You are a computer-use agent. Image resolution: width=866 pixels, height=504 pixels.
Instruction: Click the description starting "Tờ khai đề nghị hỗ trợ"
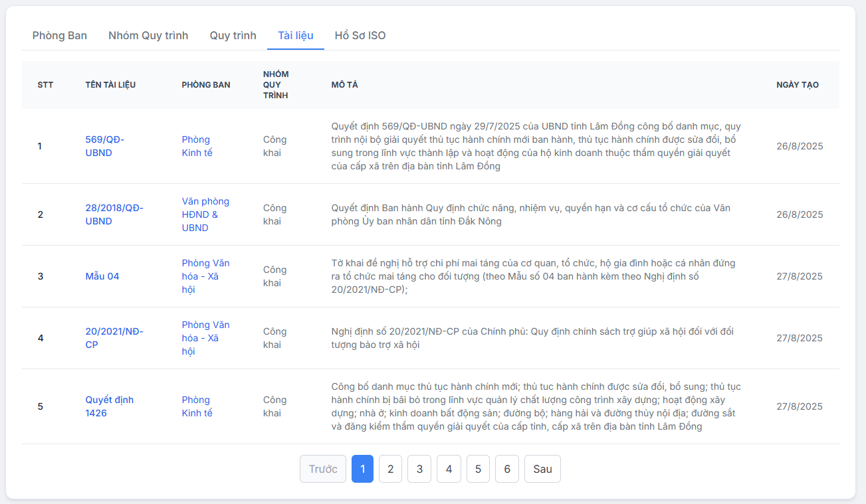(534, 276)
